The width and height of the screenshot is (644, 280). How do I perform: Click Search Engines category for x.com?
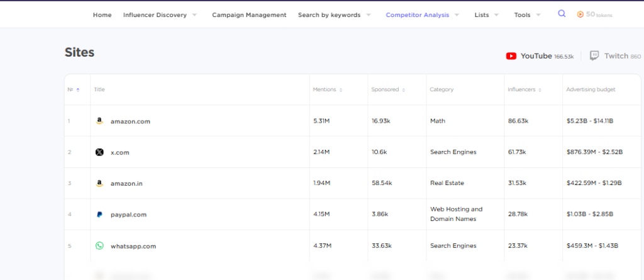click(x=453, y=152)
